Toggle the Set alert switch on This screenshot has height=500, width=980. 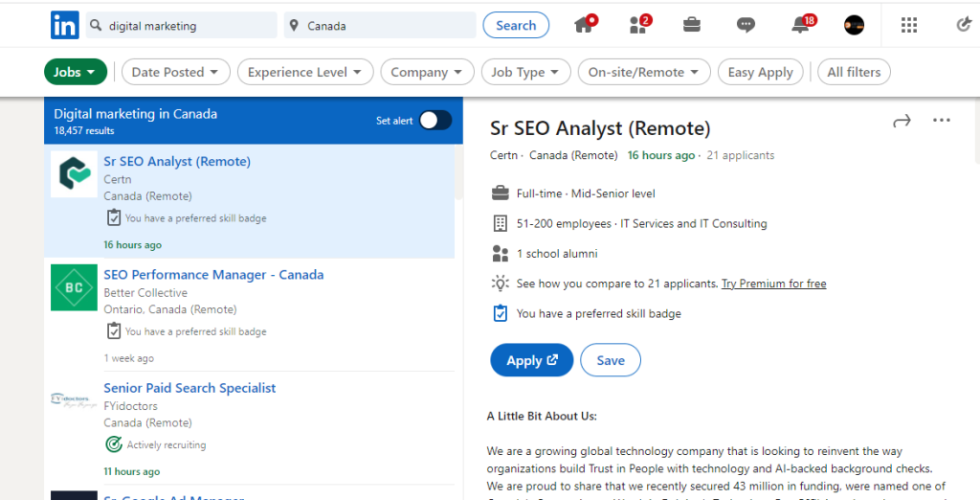click(x=435, y=120)
